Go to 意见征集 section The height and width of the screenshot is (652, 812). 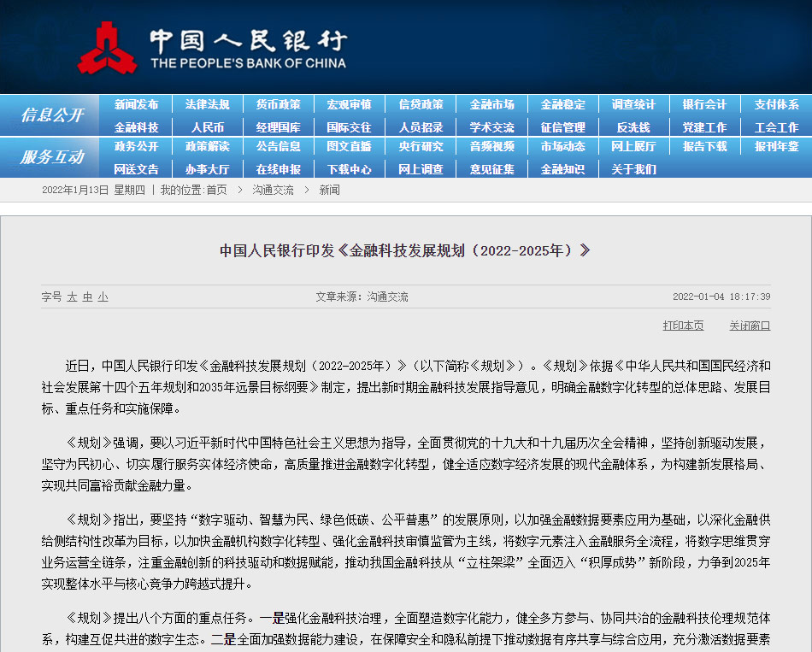(x=491, y=169)
